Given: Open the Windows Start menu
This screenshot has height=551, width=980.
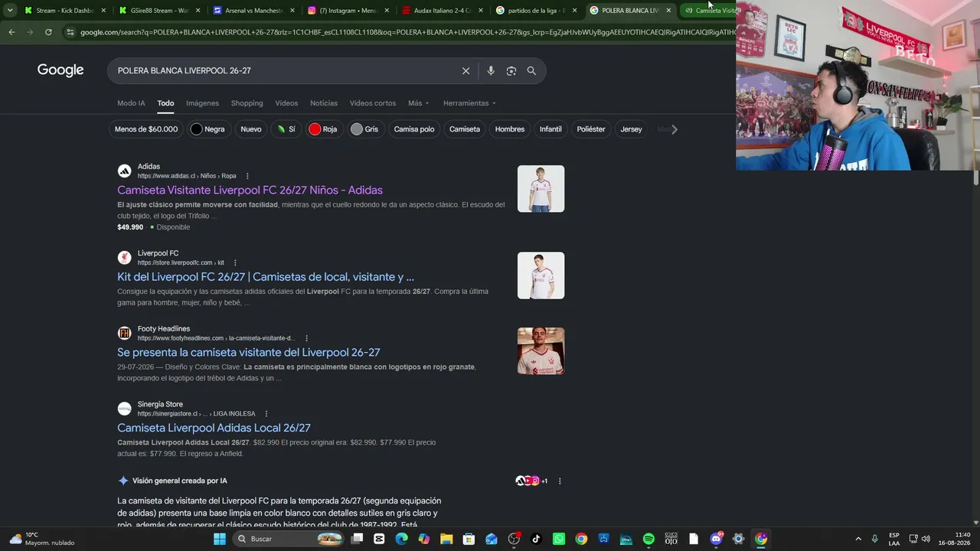Looking at the screenshot, I should click(x=220, y=539).
